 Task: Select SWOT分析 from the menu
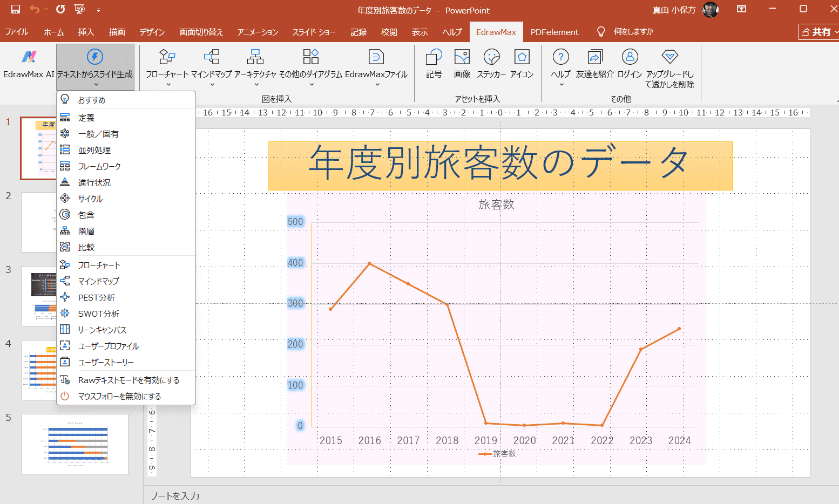coord(99,314)
